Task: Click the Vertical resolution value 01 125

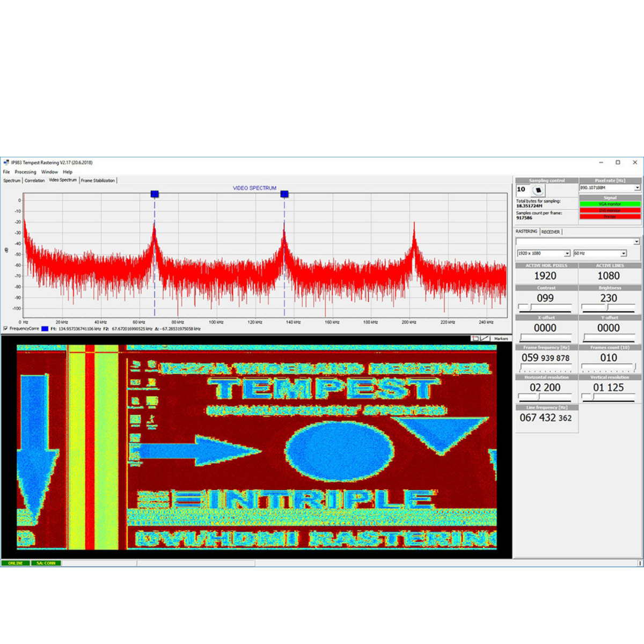Action: [x=609, y=387]
